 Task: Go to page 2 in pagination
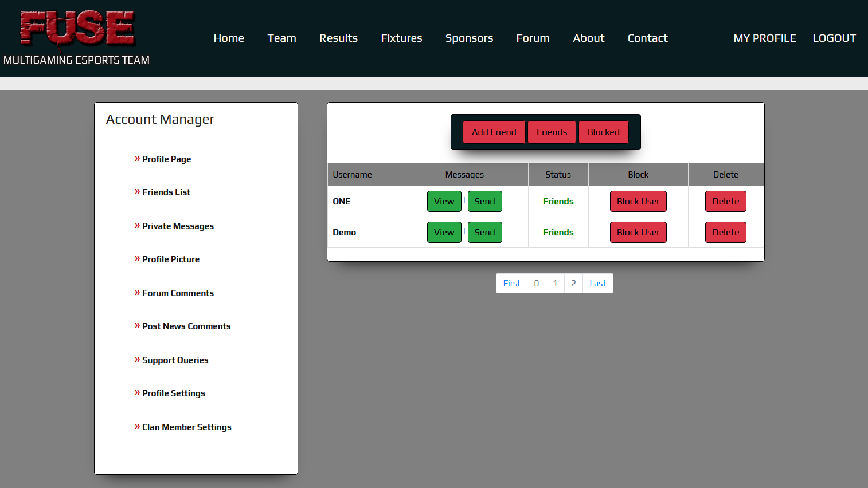coord(573,284)
